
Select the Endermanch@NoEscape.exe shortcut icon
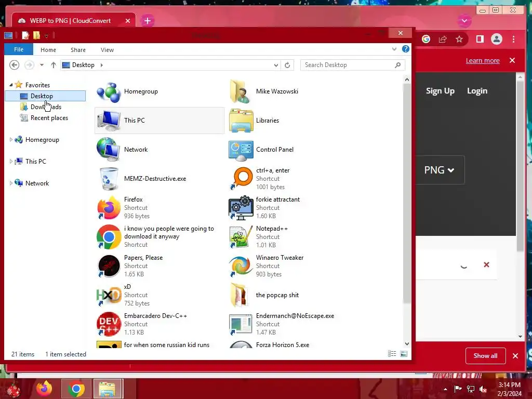pyautogui.click(x=241, y=324)
